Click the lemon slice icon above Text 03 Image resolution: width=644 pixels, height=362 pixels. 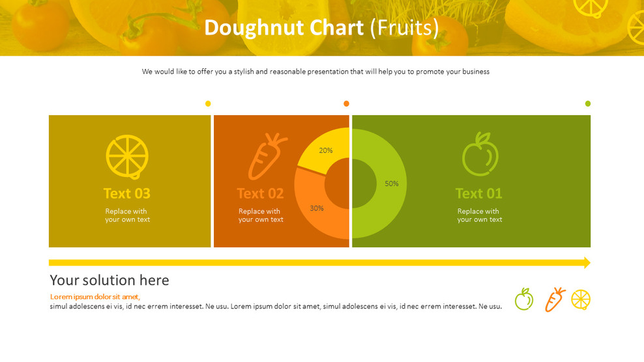[x=127, y=156]
